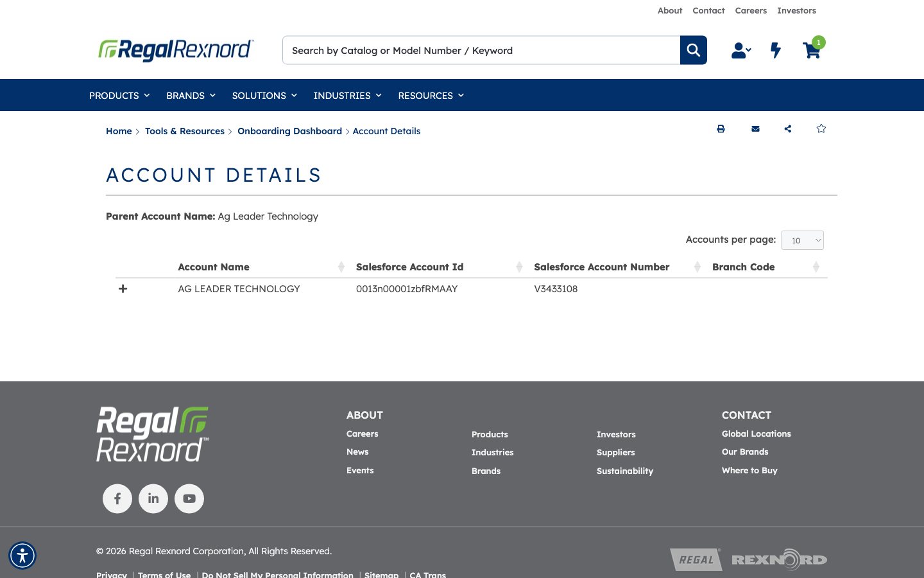
Task: Click the Regal Rexnord header logo
Action: [176, 50]
